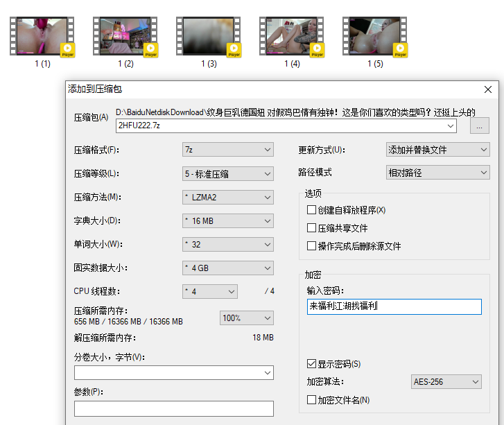Image resolution: width=504 pixels, height=425 pixels.
Task: Open the 压缩格式 dropdown showing 7z
Action: (x=228, y=150)
